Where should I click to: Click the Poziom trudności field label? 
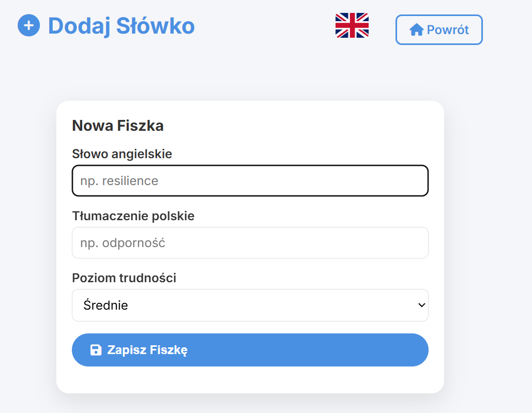[124, 278]
